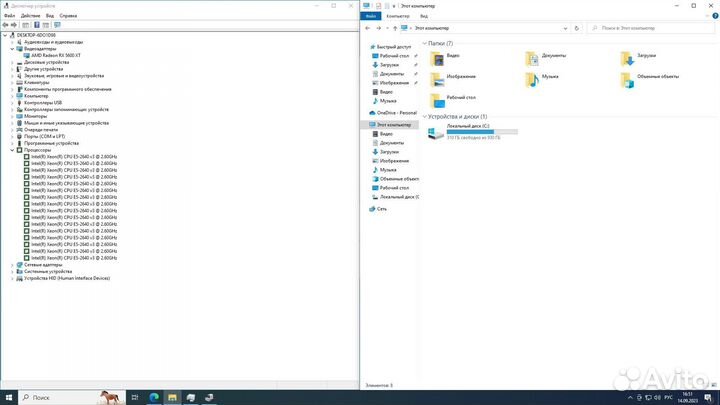
Task: Expand the Клавиатуры node
Action: point(12,82)
